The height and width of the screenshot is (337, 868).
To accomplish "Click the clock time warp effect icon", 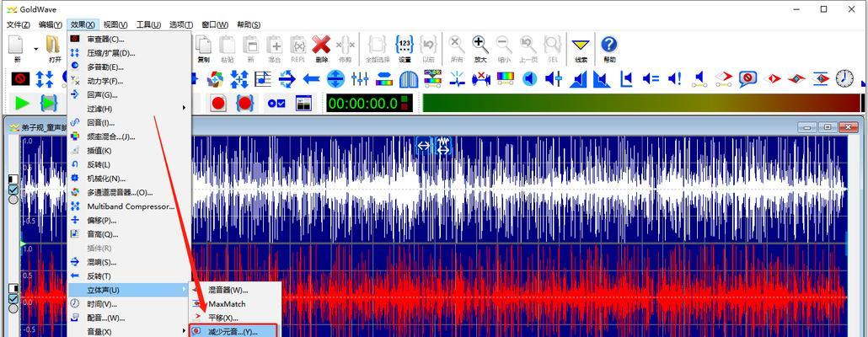I will point(844,78).
